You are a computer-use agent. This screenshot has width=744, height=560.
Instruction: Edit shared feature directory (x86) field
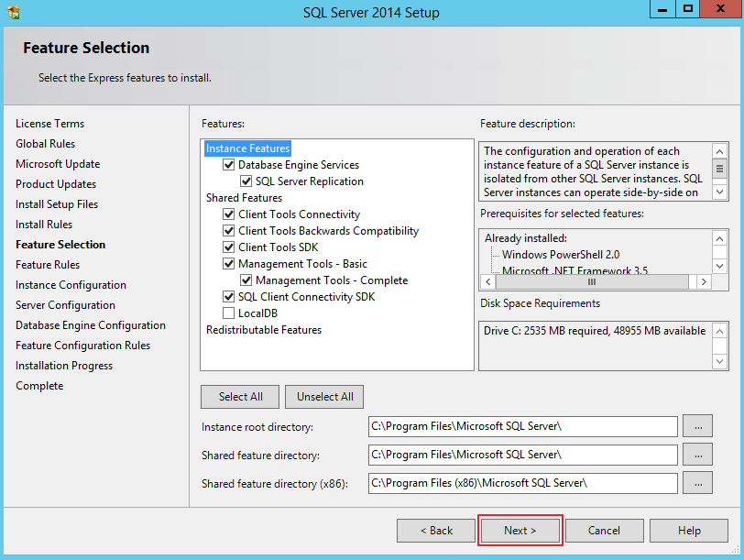(523, 483)
